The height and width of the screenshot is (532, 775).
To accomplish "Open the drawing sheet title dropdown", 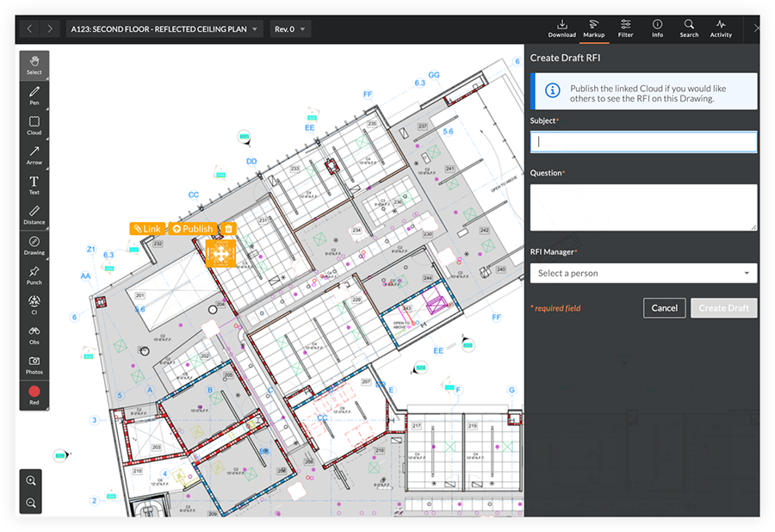I will click(164, 29).
